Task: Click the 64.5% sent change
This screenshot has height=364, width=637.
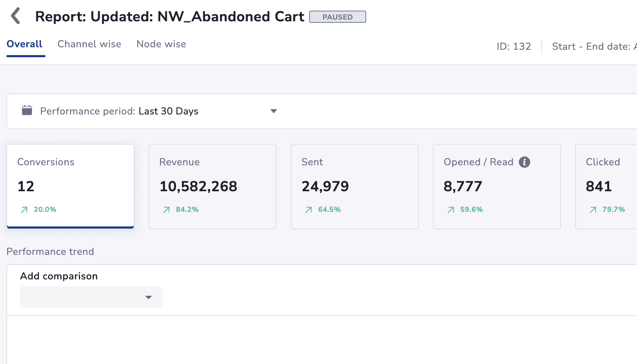Action: (x=330, y=209)
